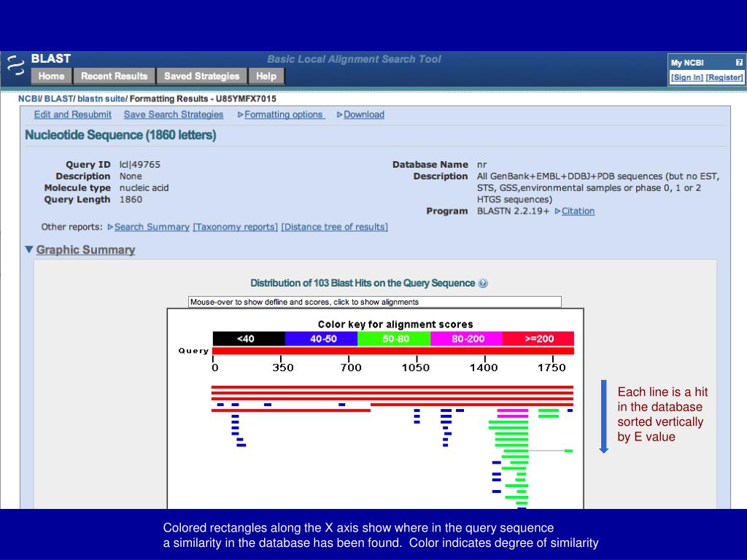The height and width of the screenshot is (560, 747).
Task: Click the program version BLASTN 2.2.19+
Action: coord(513,211)
